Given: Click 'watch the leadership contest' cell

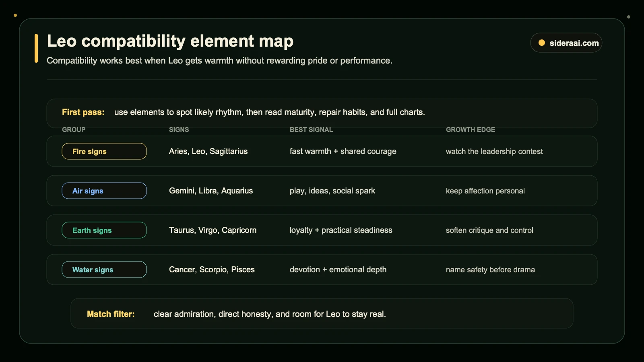Looking at the screenshot, I should [x=494, y=151].
